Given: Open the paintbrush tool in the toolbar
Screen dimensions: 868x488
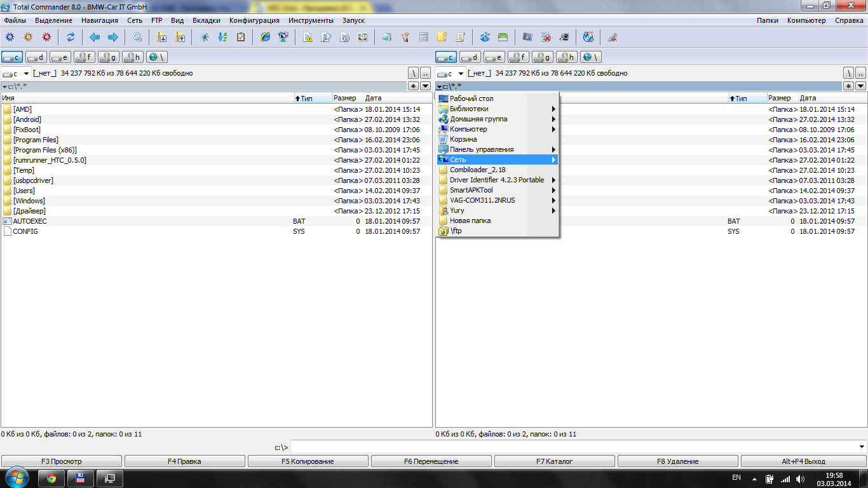Looking at the screenshot, I should [x=405, y=37].
